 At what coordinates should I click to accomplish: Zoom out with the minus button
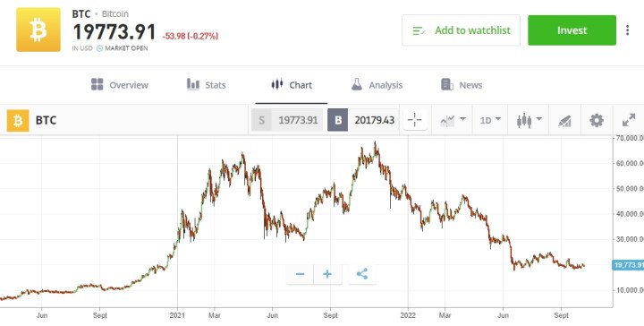(300, 274)
